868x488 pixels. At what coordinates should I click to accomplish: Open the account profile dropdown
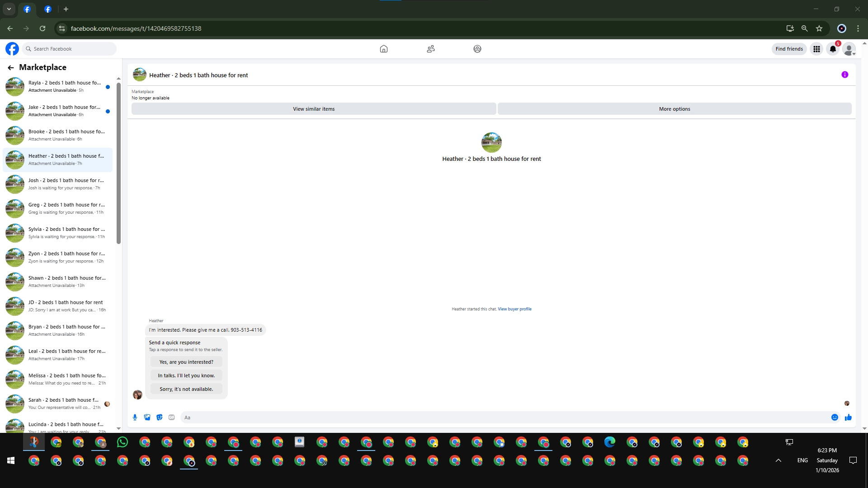849,49
